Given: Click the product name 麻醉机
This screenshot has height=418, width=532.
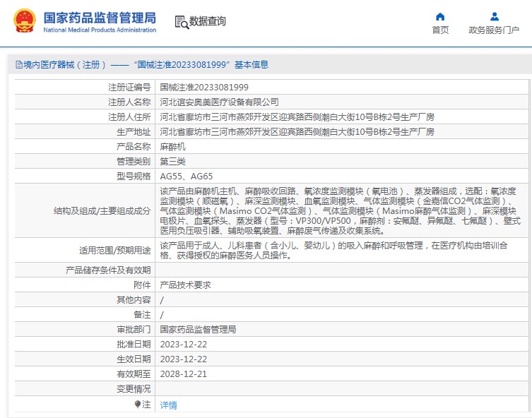Looking at the screenshot, I should (x=172, y=147).
